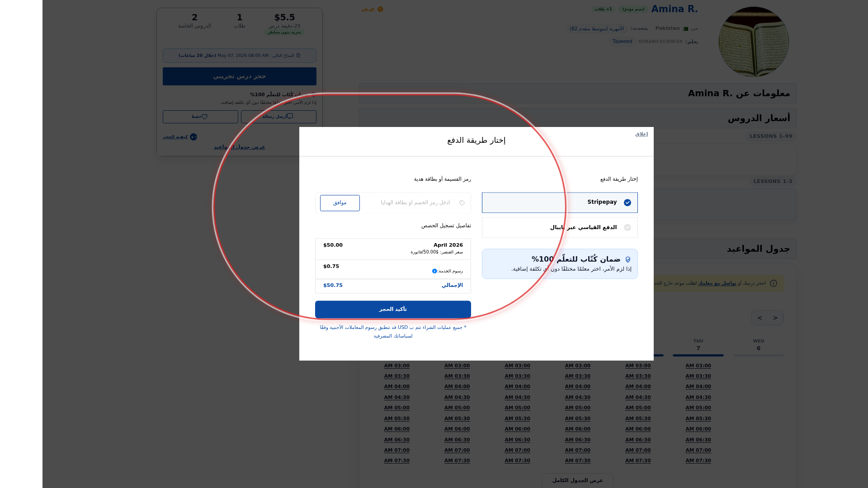The width and height of the screenshot is (868, 488).
Task: Pick the 06:30 AM slot under THU 7
Action: tap(698, 440)
